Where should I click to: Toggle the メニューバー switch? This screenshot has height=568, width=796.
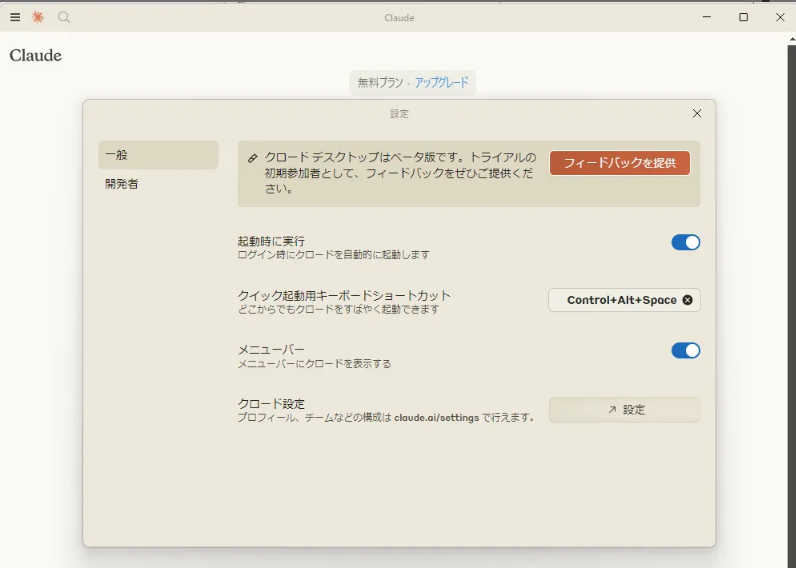pyautogui.click(x=685, y=350)
